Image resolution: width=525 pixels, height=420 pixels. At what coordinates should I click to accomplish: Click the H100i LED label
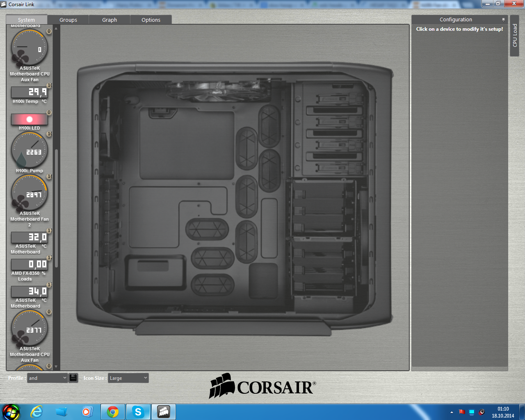30,128
